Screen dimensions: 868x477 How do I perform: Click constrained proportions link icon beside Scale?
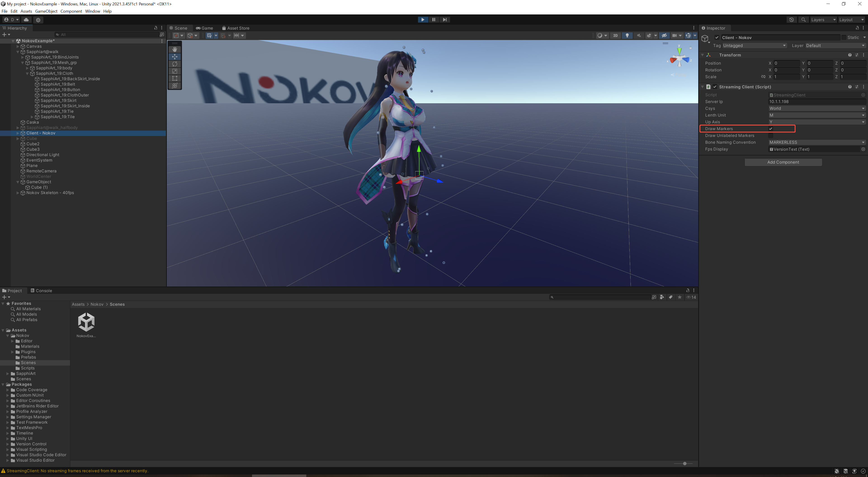coord(763,77)
